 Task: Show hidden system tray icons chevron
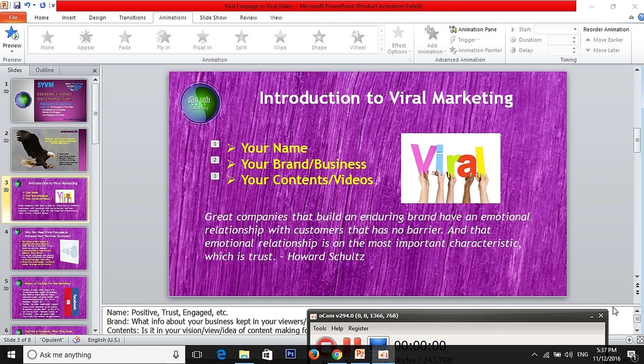tap(534, 355)
